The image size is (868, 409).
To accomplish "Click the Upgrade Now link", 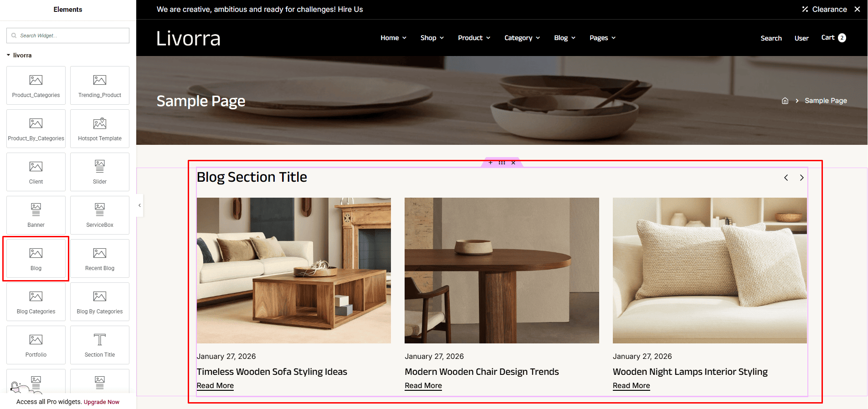I will pyautogui.click(x=102, y=402).
